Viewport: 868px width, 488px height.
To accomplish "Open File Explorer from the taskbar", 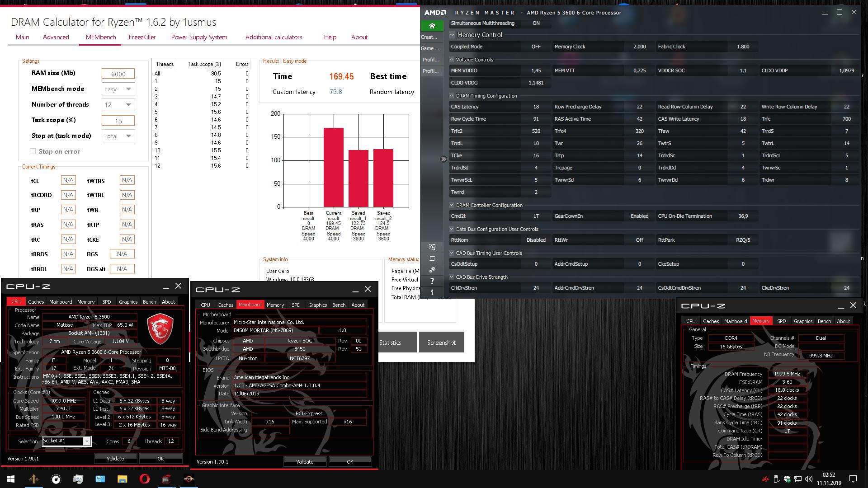I will click(122, 479).
